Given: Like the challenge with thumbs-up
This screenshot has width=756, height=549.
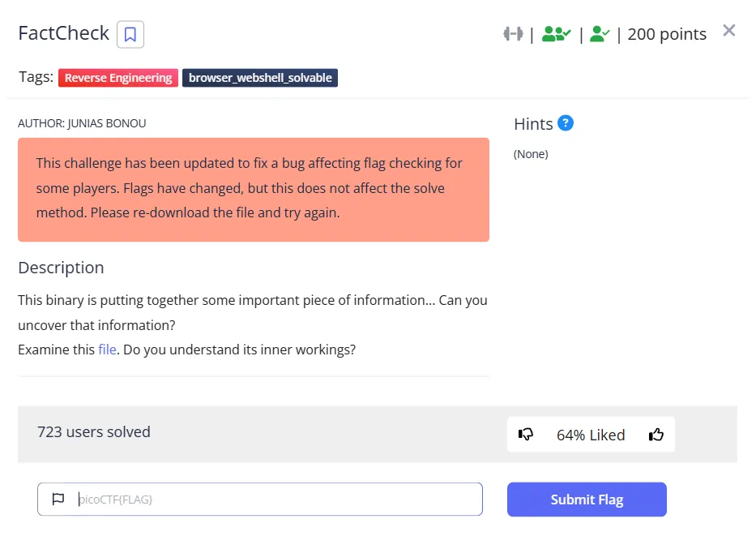Looking at the screenshot, I should [x=656, y=435].
